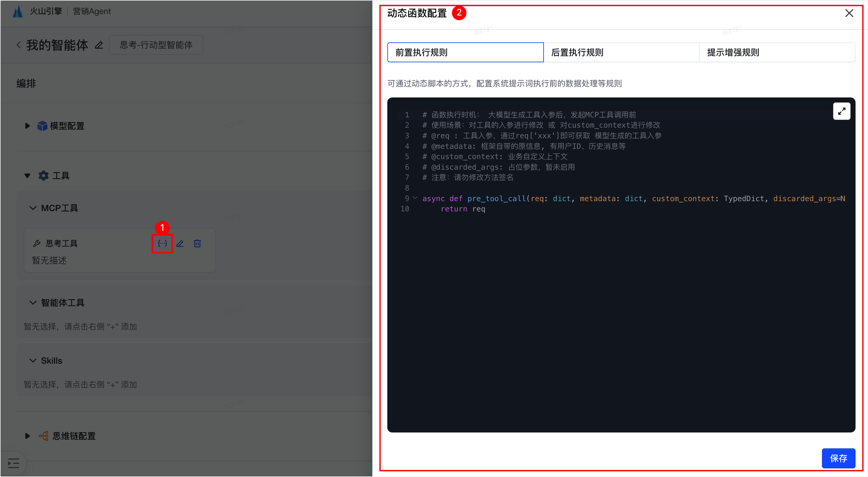This screenshot has width=868, height=477.
Task: Click the 我的智能体 title
Action: tap(57, 45)
